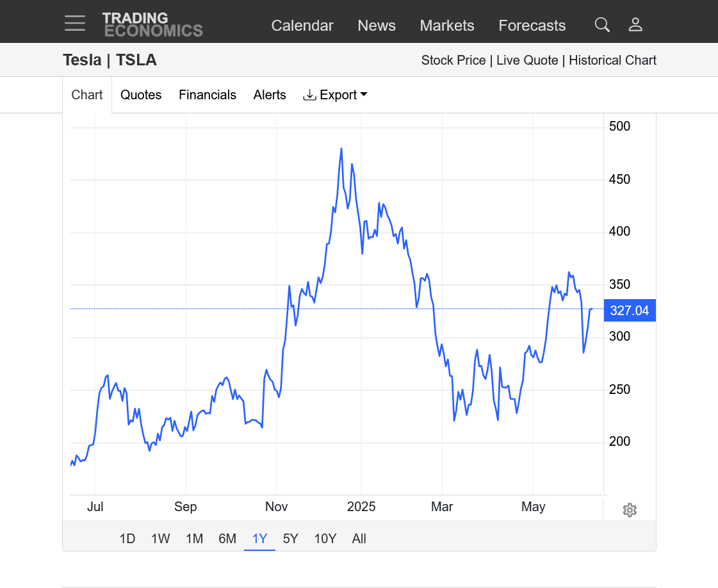Click the 2025 date axis label
718x588 pixels.
tap(361, 507)
